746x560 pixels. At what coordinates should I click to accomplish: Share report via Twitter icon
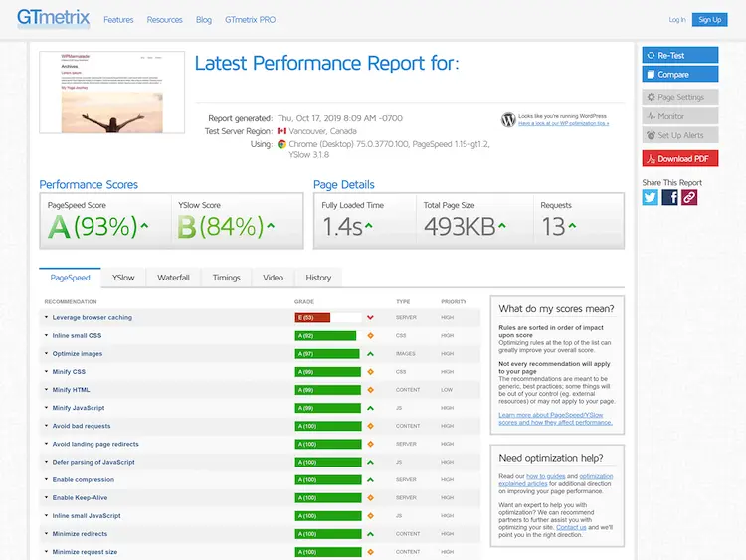[x=650, y=197]
